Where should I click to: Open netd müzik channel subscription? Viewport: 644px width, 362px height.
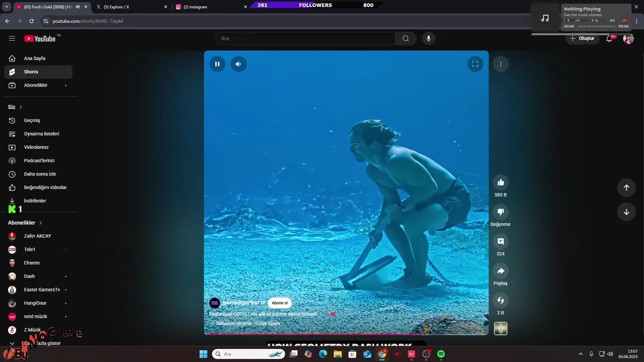[38, 316]
